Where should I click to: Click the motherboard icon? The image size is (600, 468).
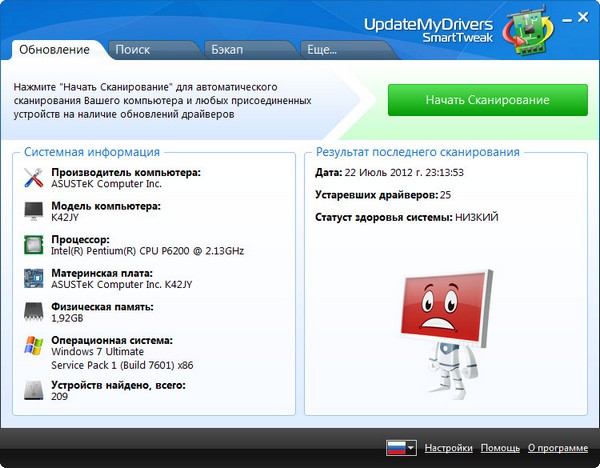coord(34,278)
